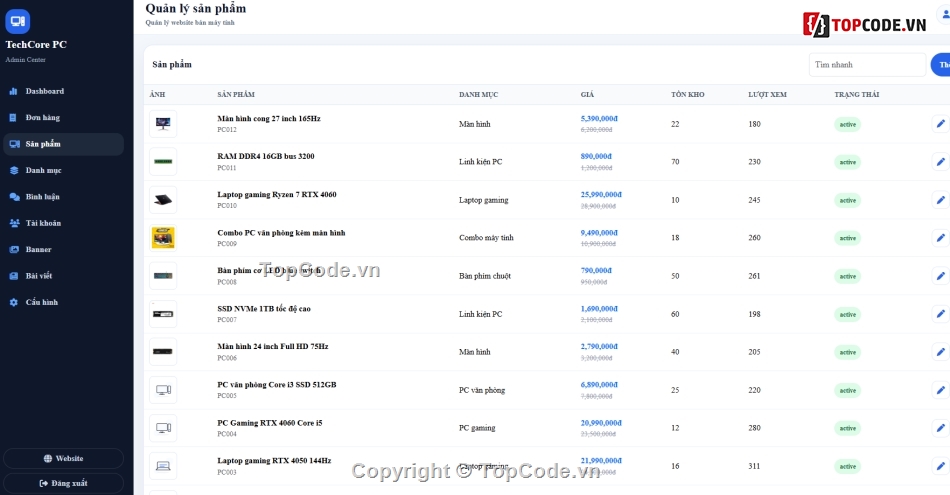Open thumbnail of Laptop gaming Ryzen 7
Image resolution: width=950 pixels, height=495 pixels.
click(163, 200)
